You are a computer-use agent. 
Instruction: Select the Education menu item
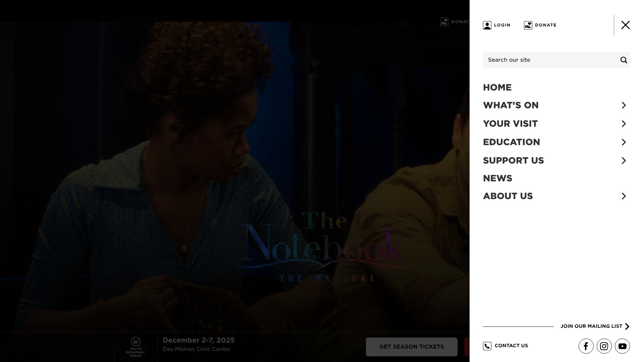pos(512,142)
